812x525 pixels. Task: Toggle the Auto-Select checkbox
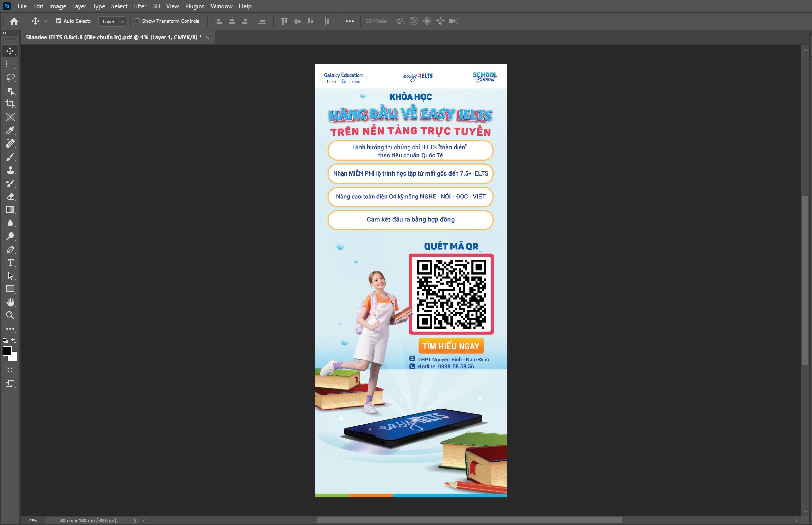click(58, 21)
